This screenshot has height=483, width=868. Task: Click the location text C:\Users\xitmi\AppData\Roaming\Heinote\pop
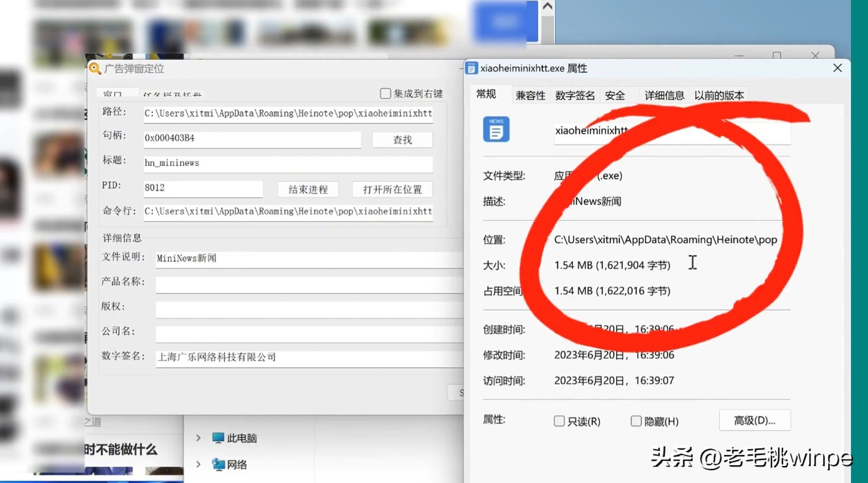pos(666,240)
